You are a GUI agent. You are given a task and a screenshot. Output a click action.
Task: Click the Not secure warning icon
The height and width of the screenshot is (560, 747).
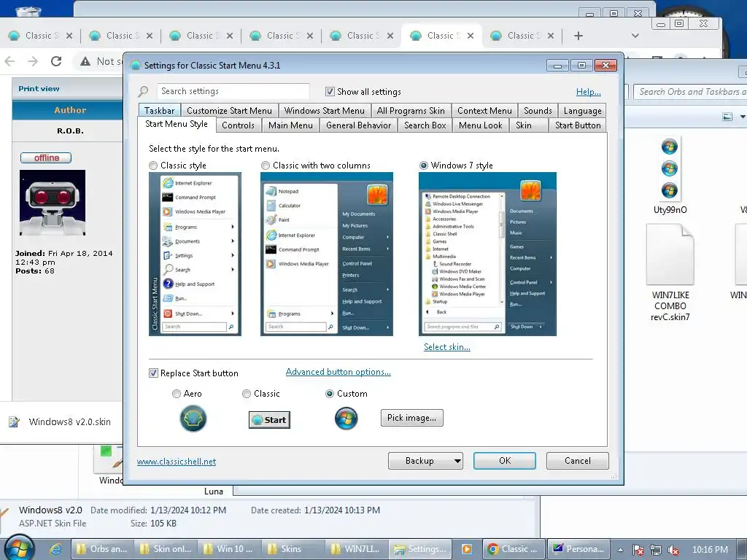[85, 61]
